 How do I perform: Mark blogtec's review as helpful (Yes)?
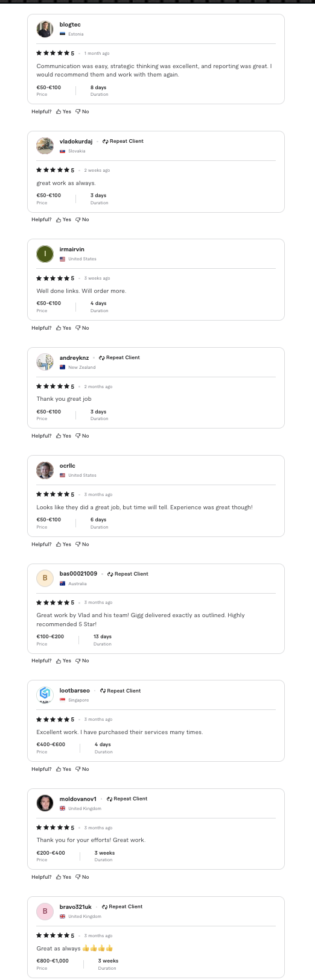pyautogui.click(x=63, y=112)
